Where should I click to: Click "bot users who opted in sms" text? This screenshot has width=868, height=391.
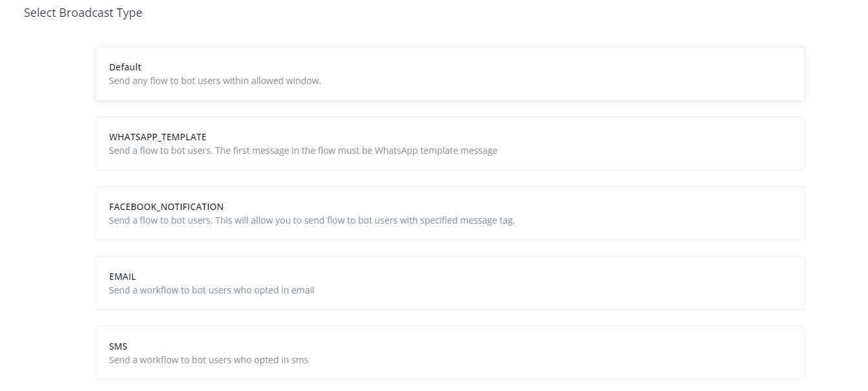[250, 361]
